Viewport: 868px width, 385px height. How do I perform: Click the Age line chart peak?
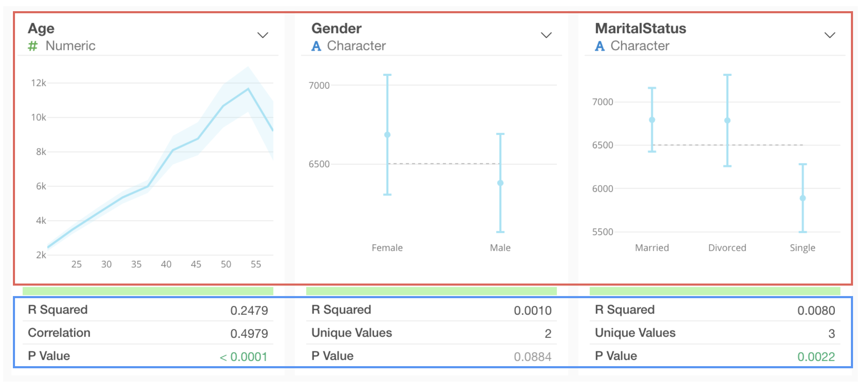(248, 89)
